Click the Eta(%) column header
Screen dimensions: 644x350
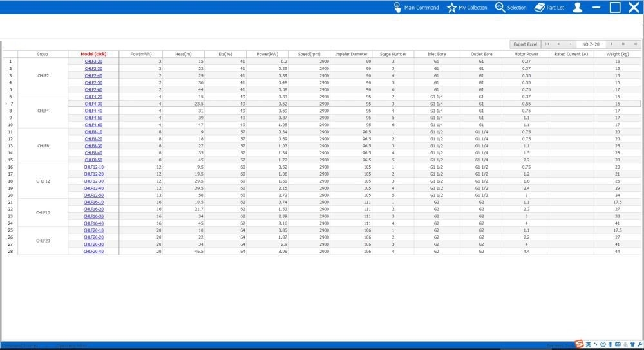pos(225,54)
